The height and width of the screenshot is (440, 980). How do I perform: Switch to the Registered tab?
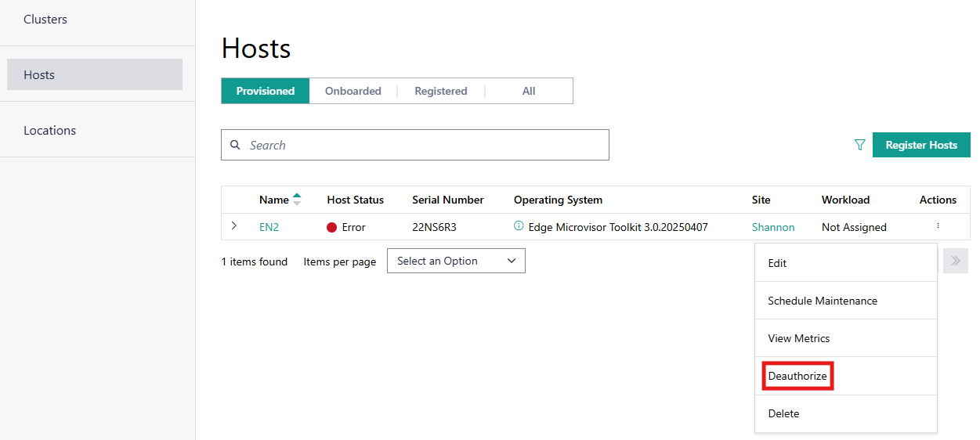coord(440,91)
